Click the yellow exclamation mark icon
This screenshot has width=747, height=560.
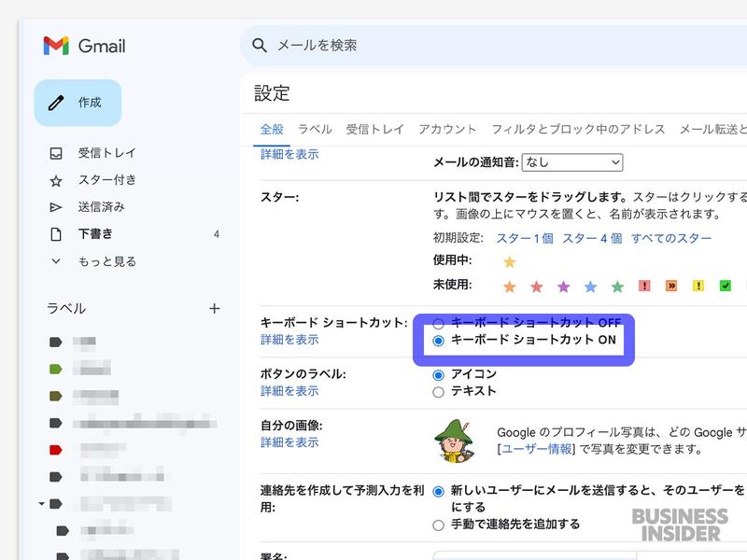[698, 286]
